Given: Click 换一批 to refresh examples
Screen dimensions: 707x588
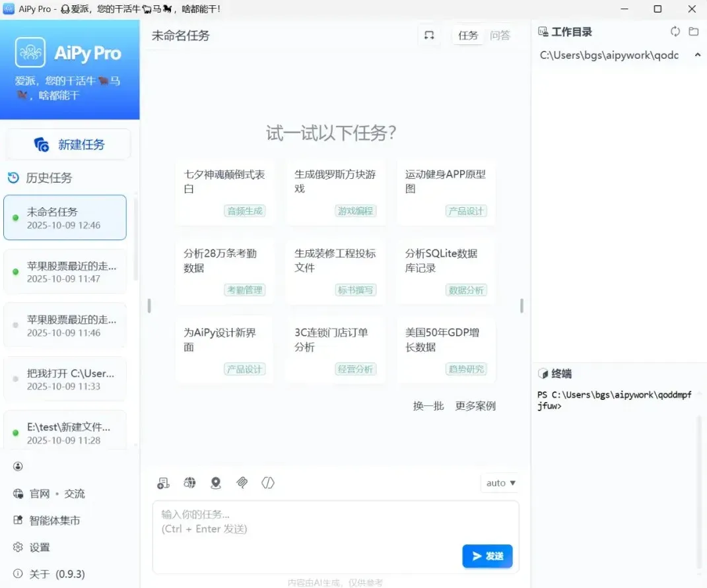Looking at the screenshot, I should point(428,406).
